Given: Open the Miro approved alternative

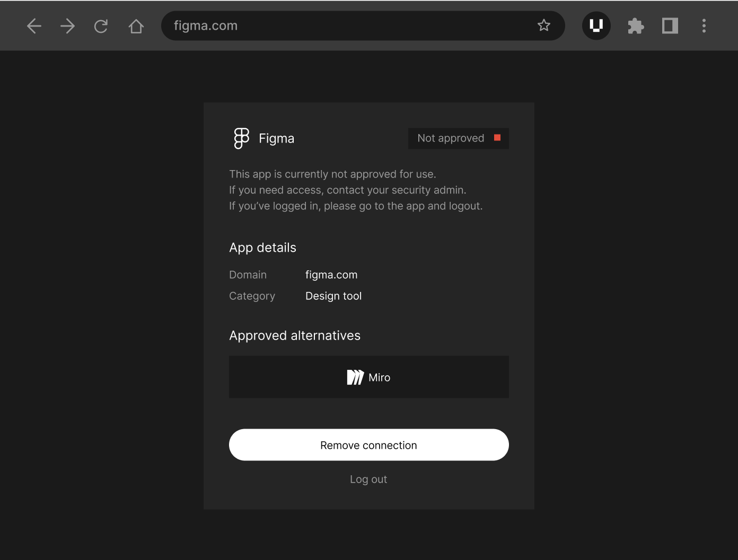Looking at the screenshot, I should pos(369,377).
